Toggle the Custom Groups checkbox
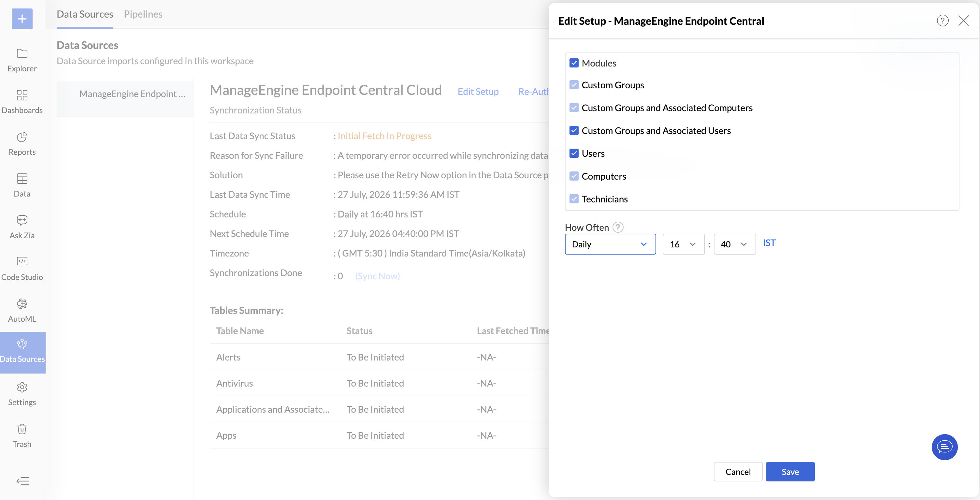Screen dimensions: 980x500 pos(574,85)
